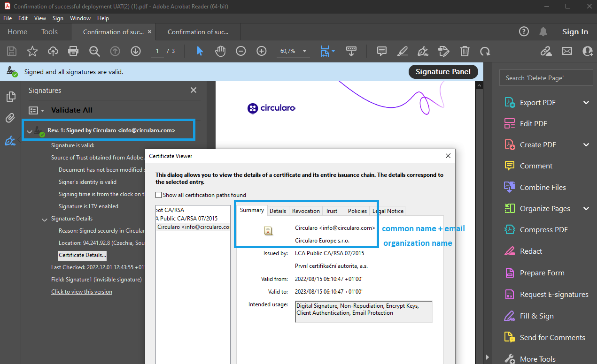
Task: Enable Show all certification paths found
Action: click(x=159, y=195)
